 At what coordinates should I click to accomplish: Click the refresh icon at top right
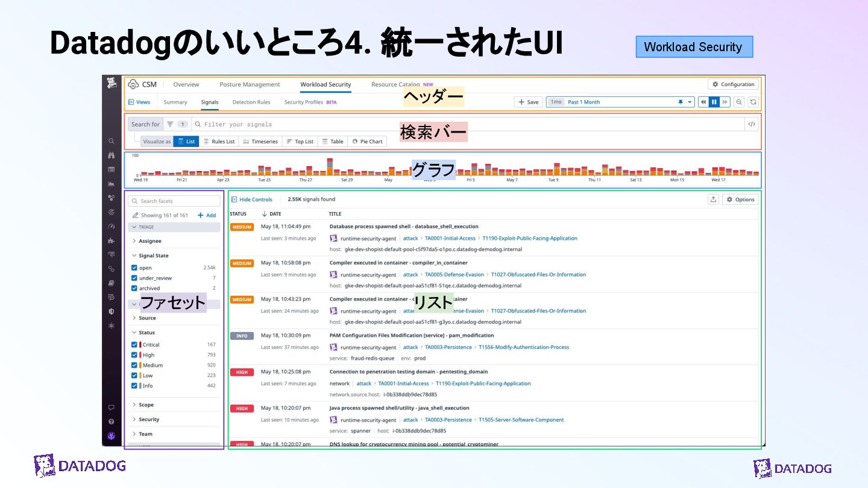753,102
